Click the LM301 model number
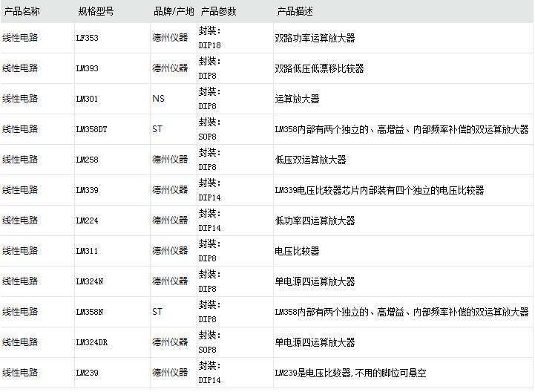The height and width of the screenshot is (392, 535). (87, 99)
